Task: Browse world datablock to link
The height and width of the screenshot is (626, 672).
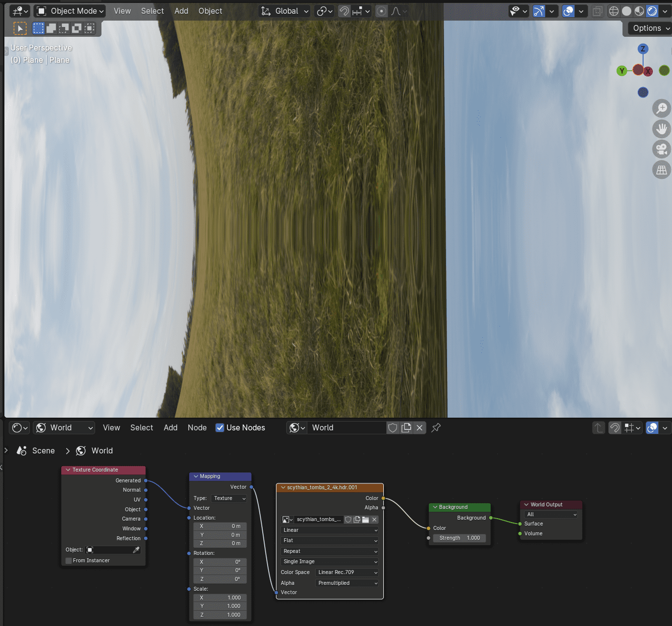Action: point(297,427)
